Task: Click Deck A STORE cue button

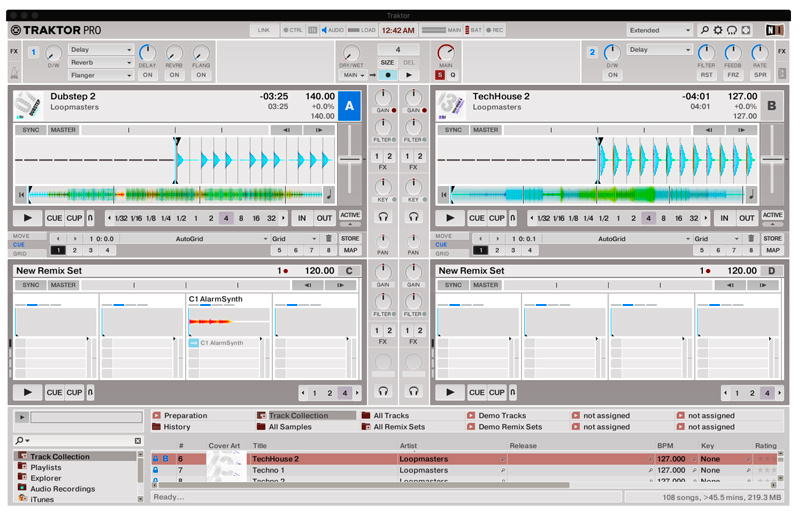Action: [x=350, y=238]
